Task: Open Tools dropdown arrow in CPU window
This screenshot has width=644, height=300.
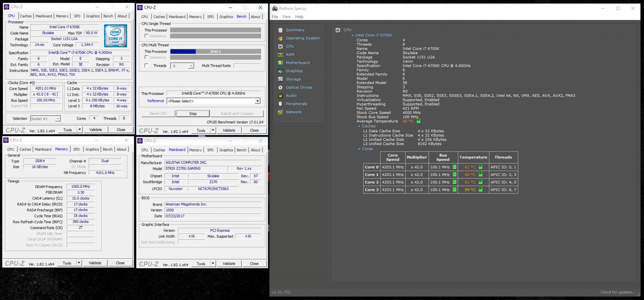Action: click(80, 129)
